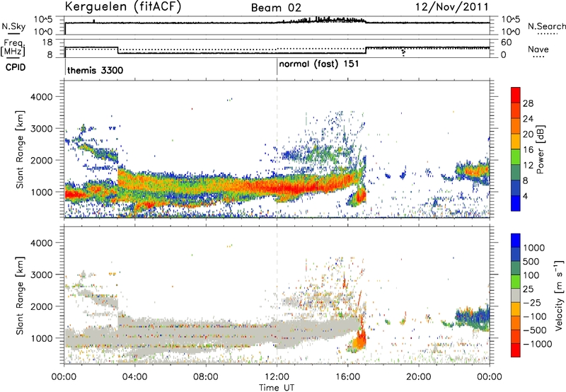Click the '60' tick of Nave axis
The width and height of the screenshot is (566, 392).
[507, 42]
